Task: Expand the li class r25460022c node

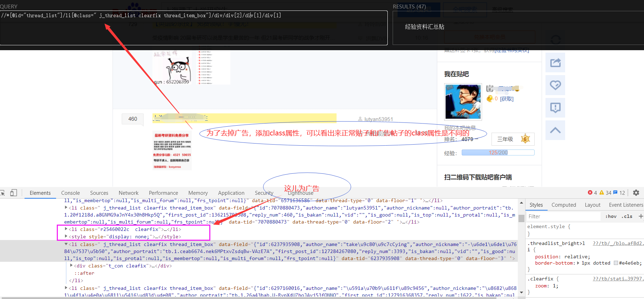Action: coord(66,229)
